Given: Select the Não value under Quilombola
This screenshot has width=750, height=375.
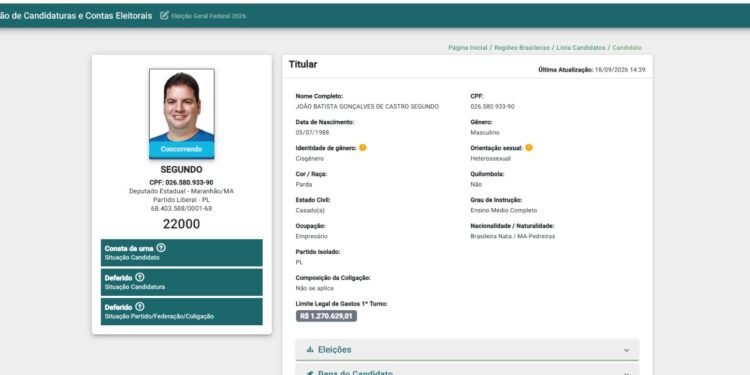Looking at the screenshot, I should pos(476,184).
